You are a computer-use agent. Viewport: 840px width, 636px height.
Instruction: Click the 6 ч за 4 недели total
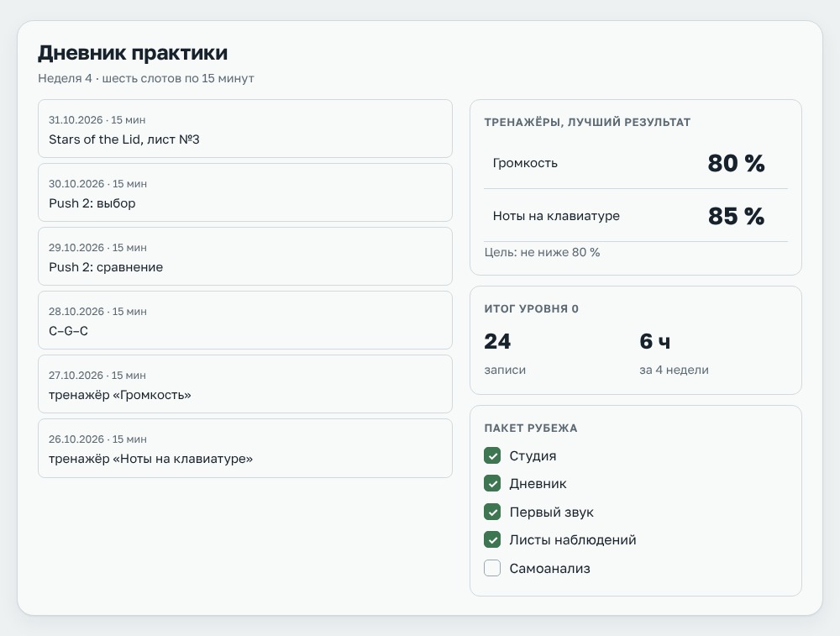point(674,355)
